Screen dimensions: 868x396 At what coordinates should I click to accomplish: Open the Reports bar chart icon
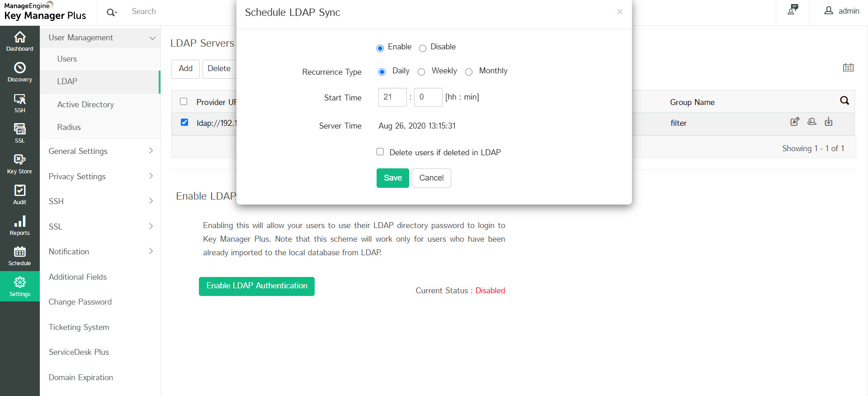pos(20,221)
